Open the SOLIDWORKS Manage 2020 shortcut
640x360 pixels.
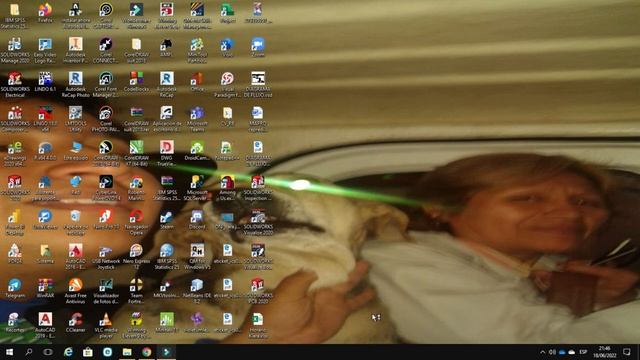15,50
